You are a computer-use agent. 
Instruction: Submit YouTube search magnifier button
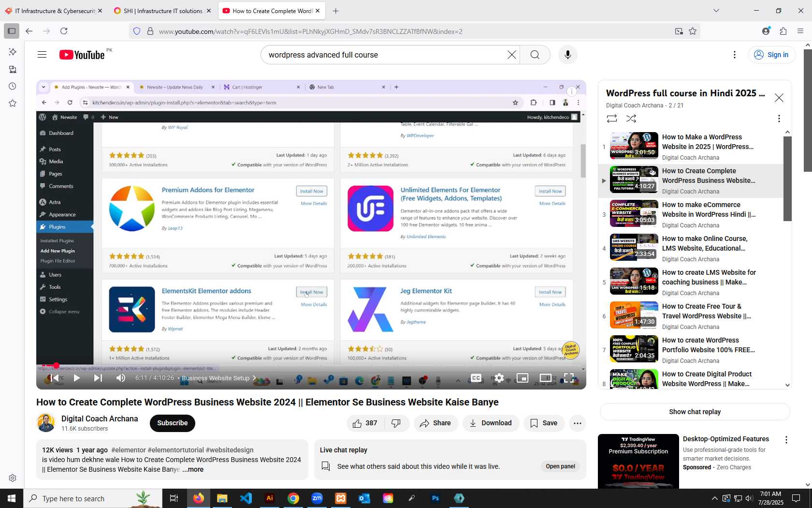click(535, 55)
